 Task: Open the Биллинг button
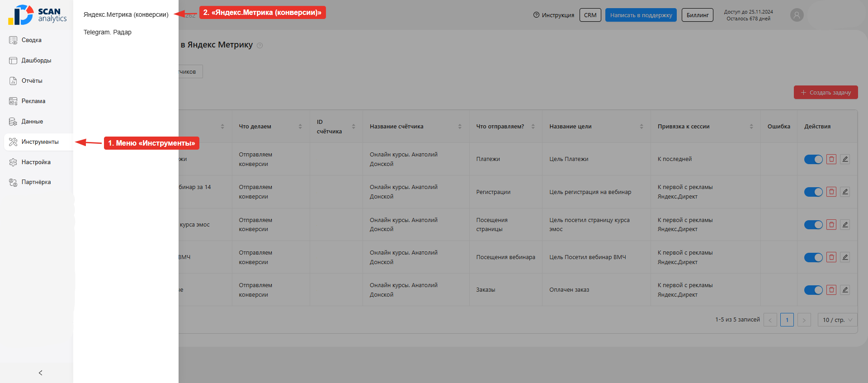click(x=698, y=15)
